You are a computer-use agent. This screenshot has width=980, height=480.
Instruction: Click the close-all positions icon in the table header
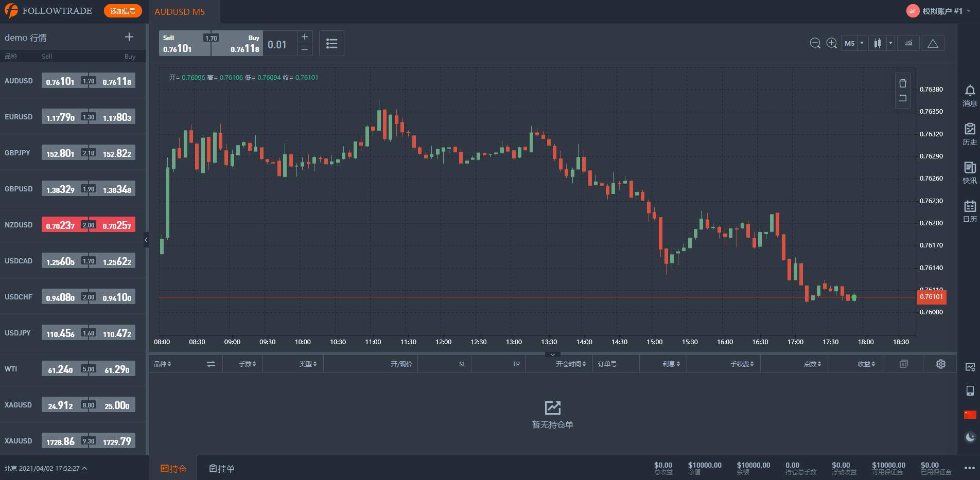tap(903, 364)
